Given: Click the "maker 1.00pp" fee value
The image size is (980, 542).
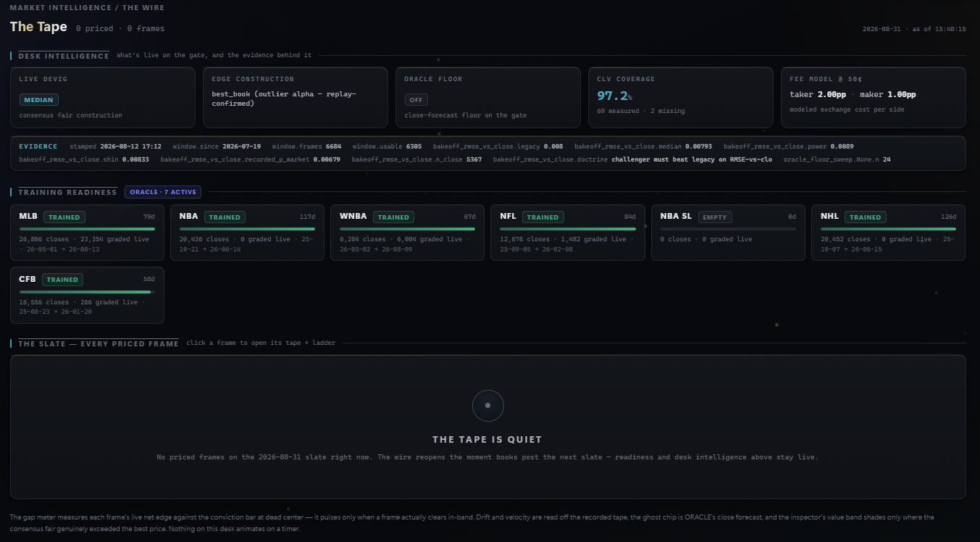Looking at the screenshot, I should 887,94.
